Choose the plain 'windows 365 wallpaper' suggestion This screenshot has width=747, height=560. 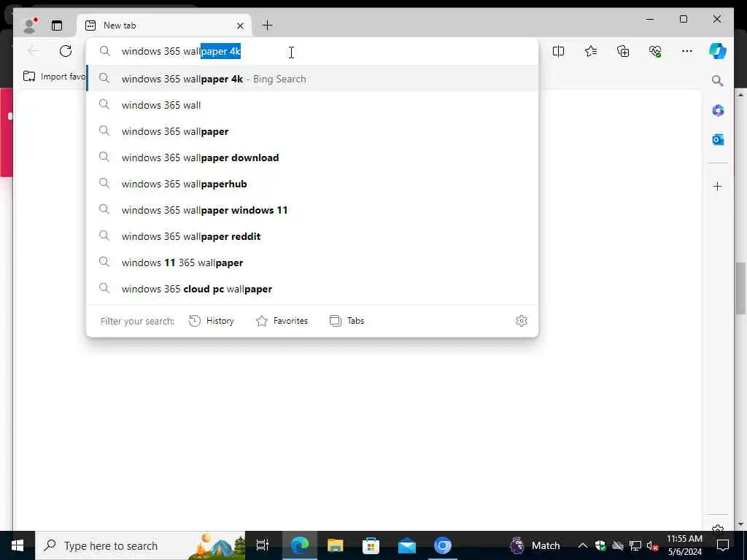[x=312, y=131]
